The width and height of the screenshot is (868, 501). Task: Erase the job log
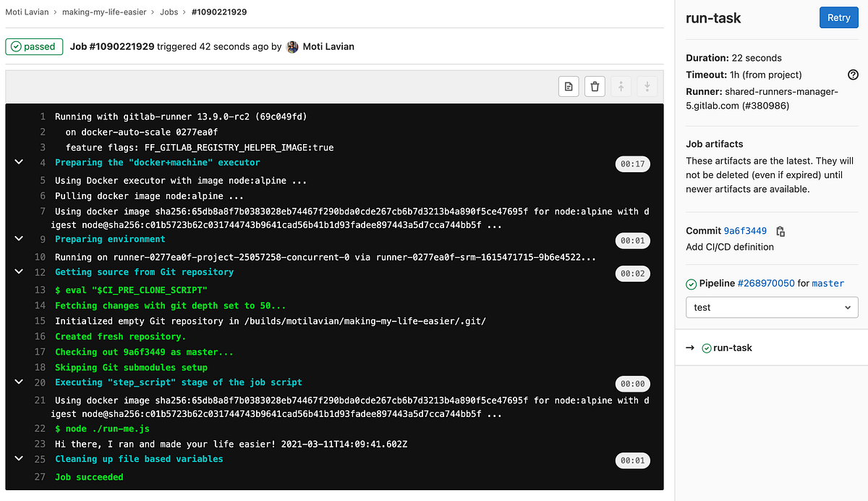(595, 85)
